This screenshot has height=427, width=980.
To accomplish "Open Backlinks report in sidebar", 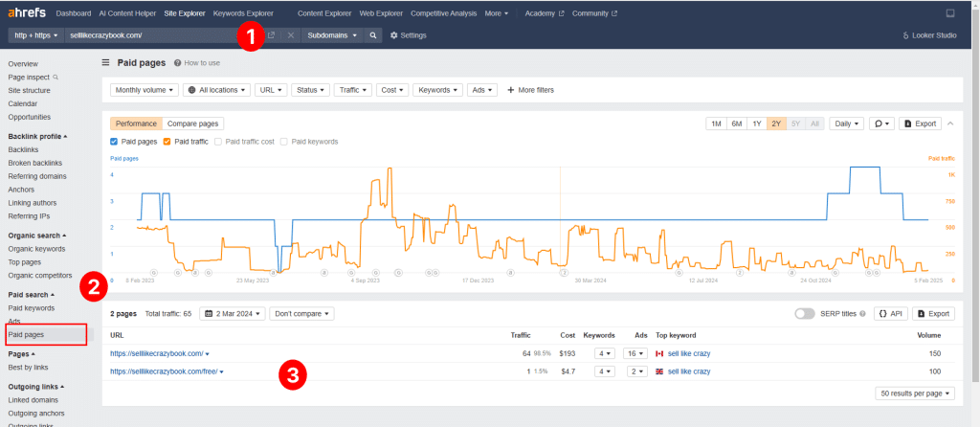I will (23, 149).
